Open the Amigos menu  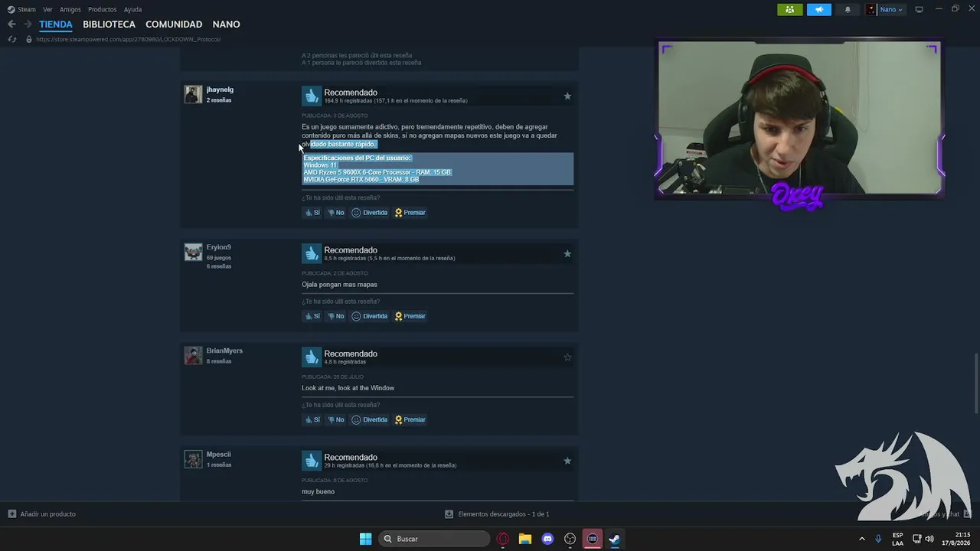[x=70, y=9]
